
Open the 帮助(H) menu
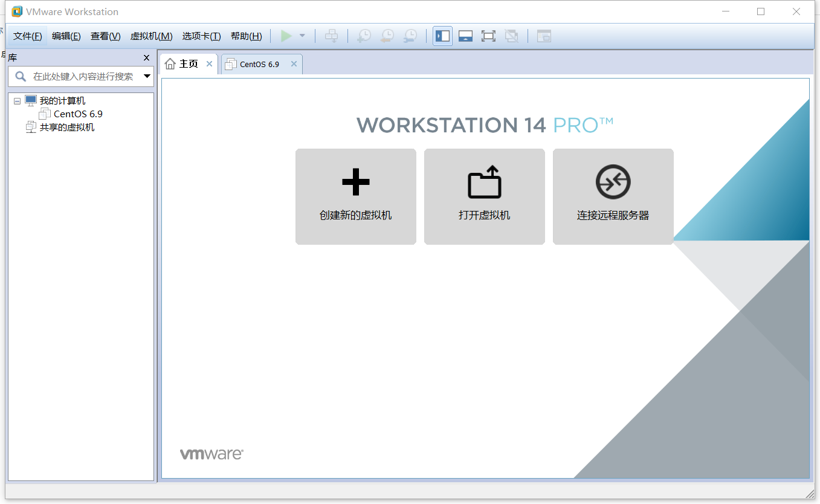247,36
